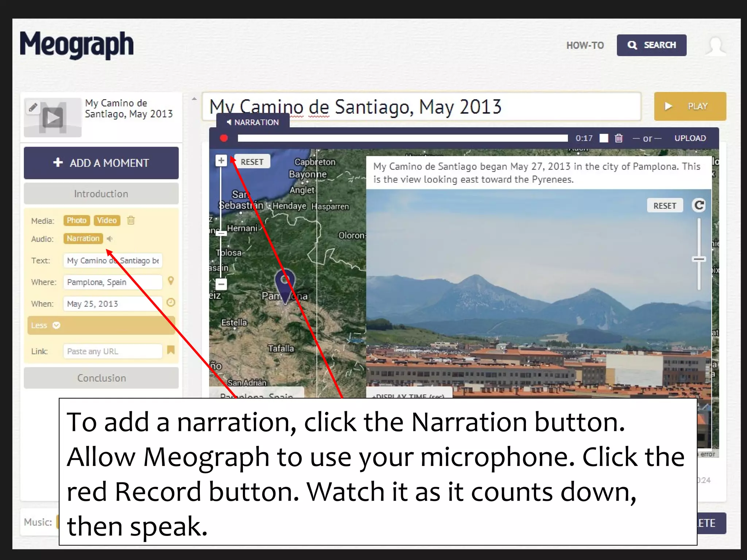Click the small scroll-up arrow beside title

194,99
